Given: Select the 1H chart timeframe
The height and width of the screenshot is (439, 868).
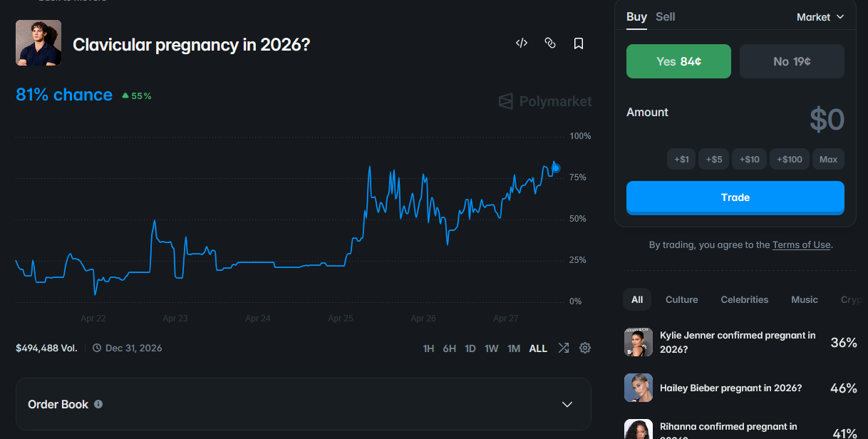Looking at the screenshot, I should point(428,348).
